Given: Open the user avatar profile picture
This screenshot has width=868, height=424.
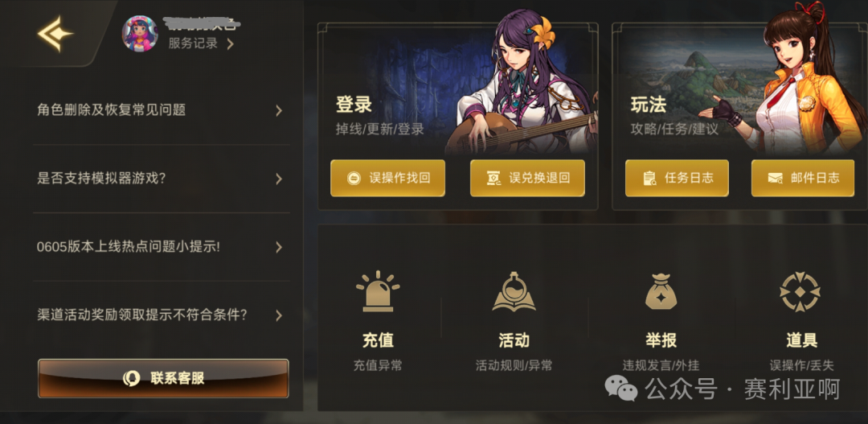Looking at the screenshot, I should coord(140,34).
